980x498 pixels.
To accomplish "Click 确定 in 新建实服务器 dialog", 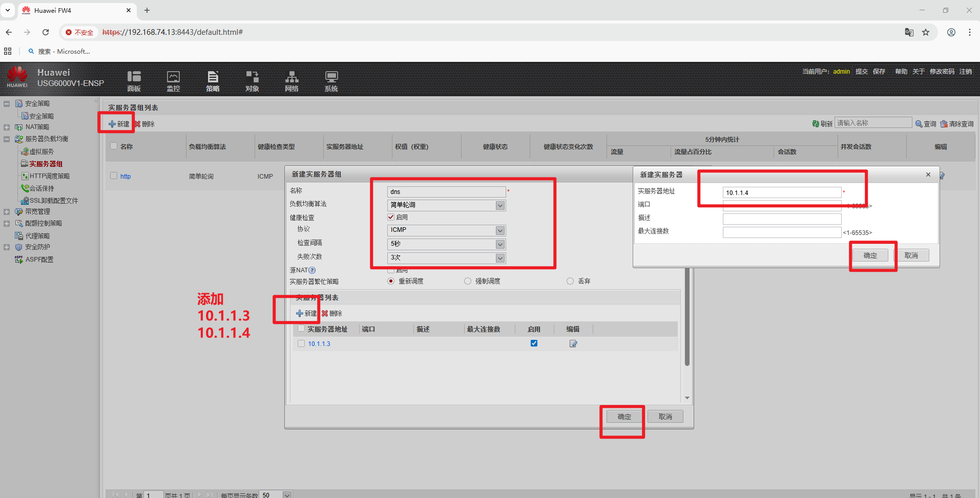I will point(870,255).
